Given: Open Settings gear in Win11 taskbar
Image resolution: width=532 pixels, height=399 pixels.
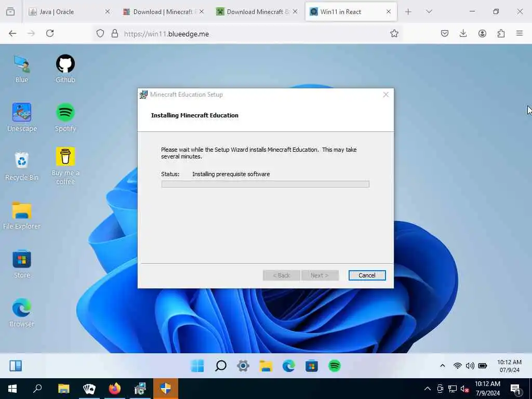Looking at the screenshot, I should click(x=243, y=366).
